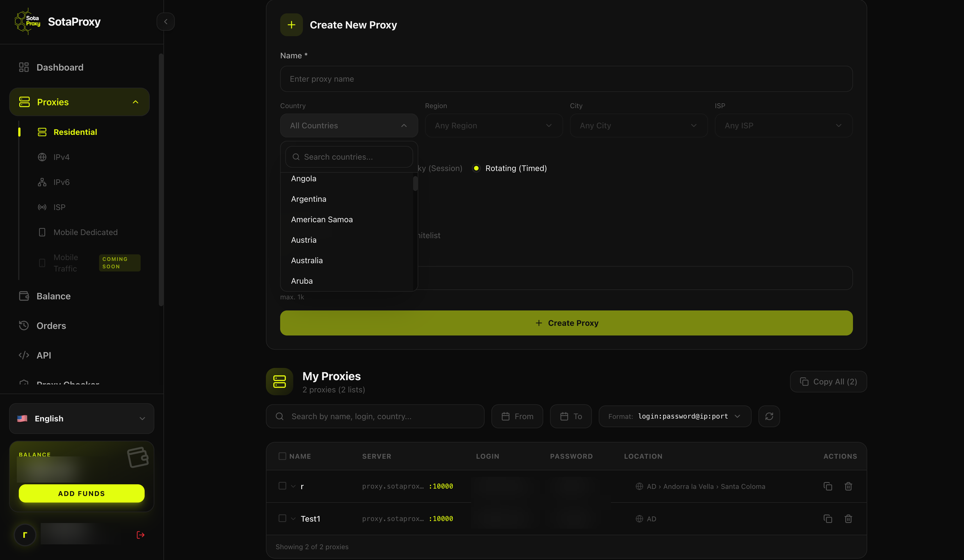Click the Create Proxy button

[x=566, y=323]
